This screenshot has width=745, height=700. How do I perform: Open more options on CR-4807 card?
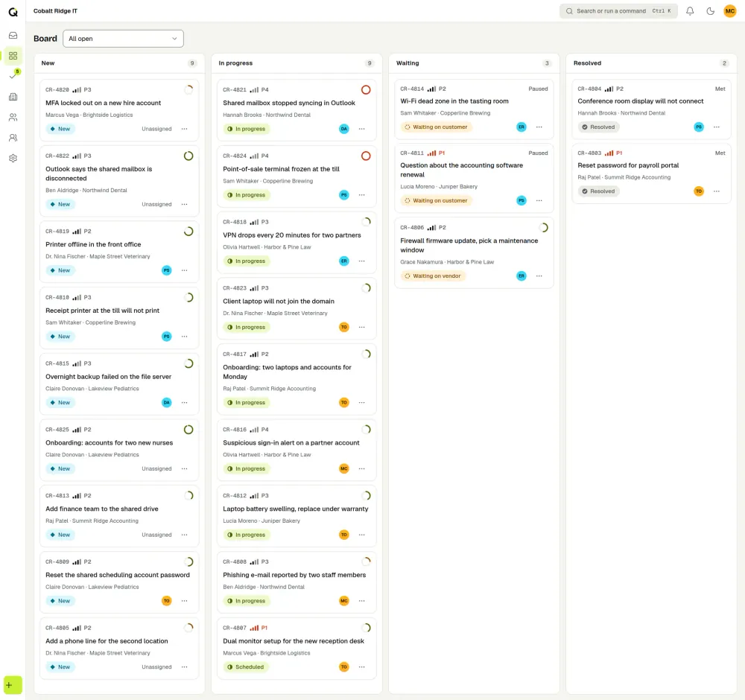[361, 666]
